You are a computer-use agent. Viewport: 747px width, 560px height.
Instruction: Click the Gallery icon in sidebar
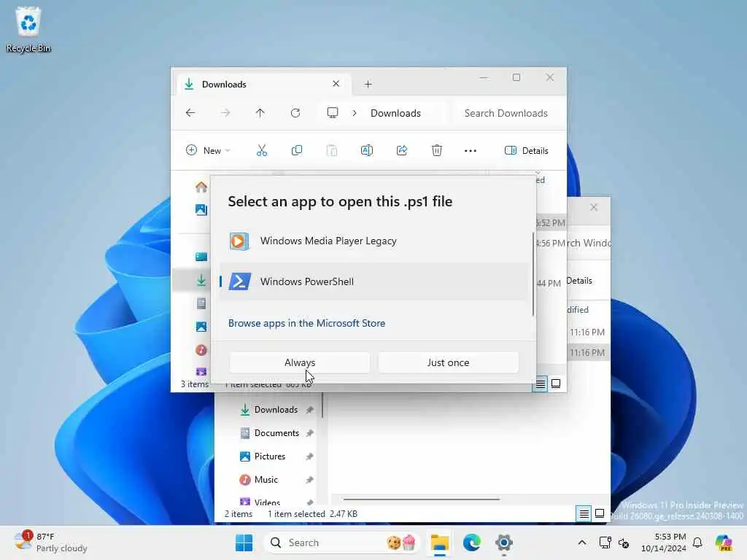coord(201,209)
